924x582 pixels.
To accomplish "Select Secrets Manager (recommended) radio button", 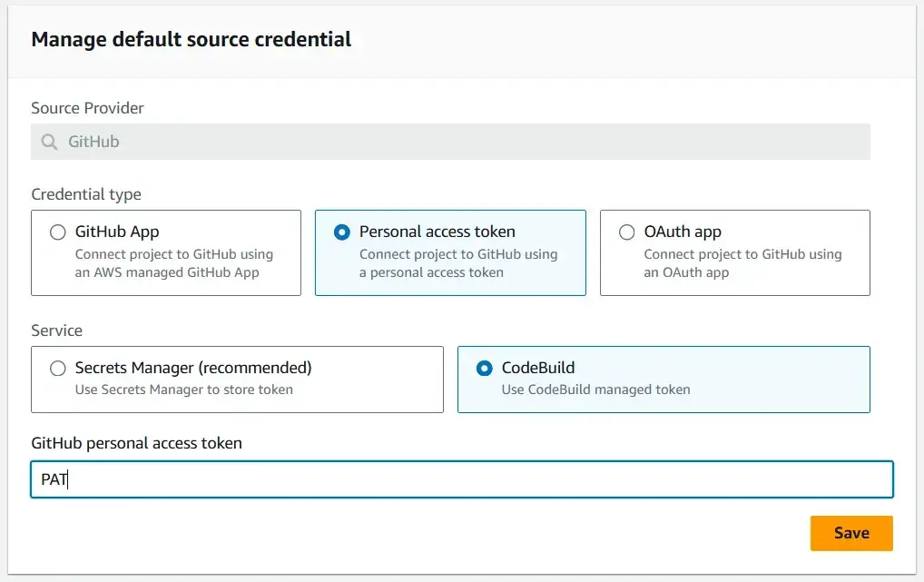I will 58,369.
